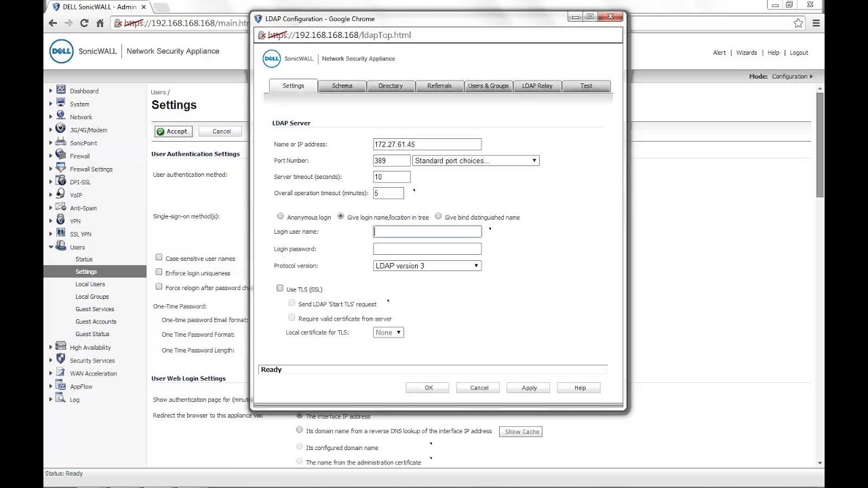Open Protocol version dropdown
This screenshot has height=488, width=868.
(427, 266)
